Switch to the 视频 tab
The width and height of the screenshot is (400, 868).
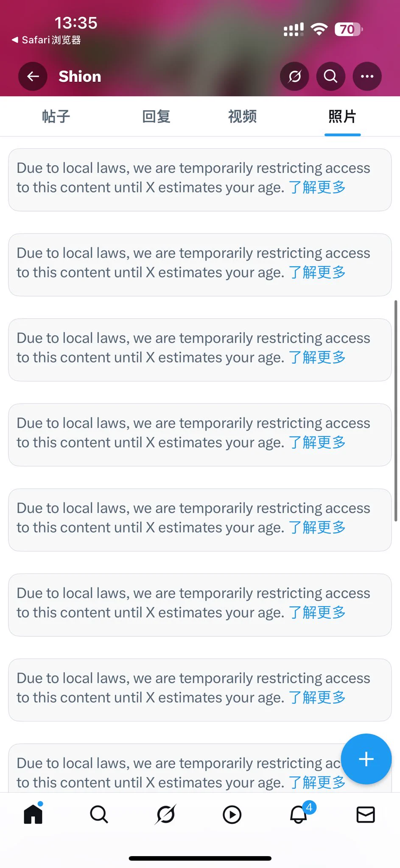(x=242, y=116)
